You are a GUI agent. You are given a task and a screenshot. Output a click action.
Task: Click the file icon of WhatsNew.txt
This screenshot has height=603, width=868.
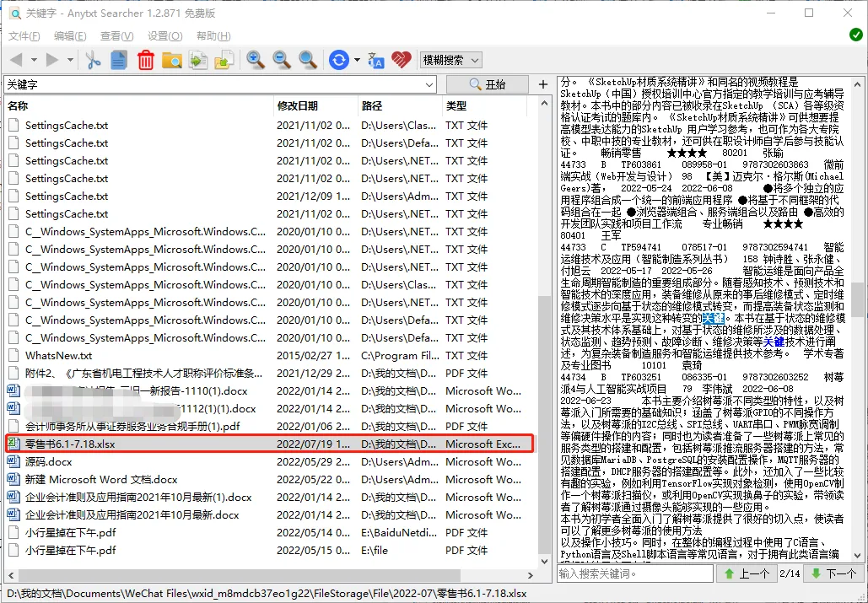tap(13, 355)
